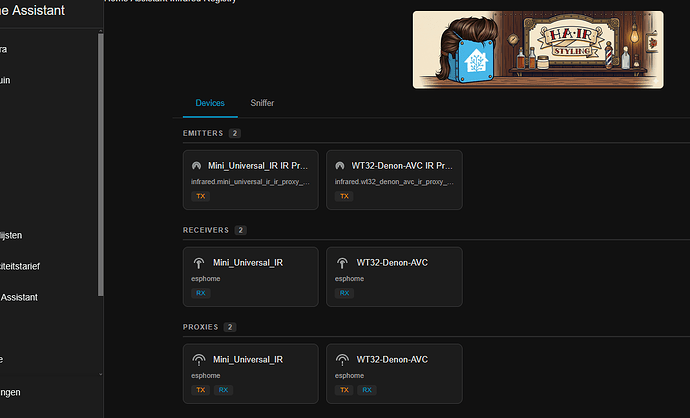Click the RX badge on the Mini_Universal_IR proxy card

pos(224,390)
